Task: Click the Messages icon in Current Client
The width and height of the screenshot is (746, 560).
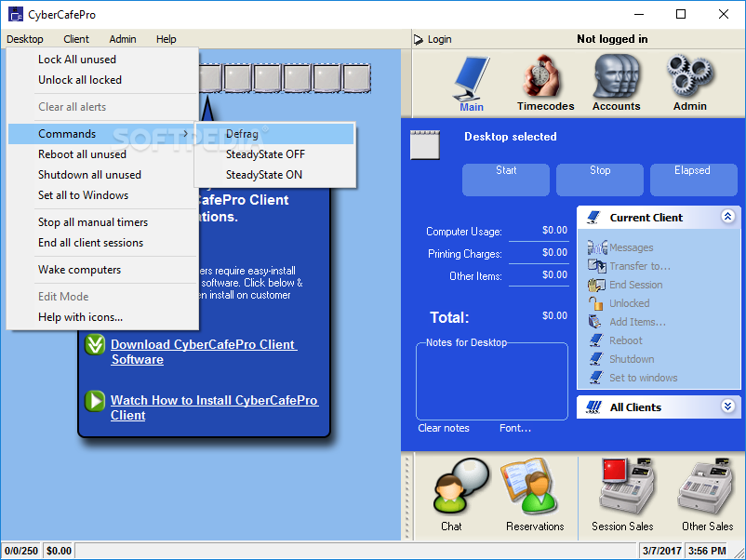Action: [x=596, y=247]
